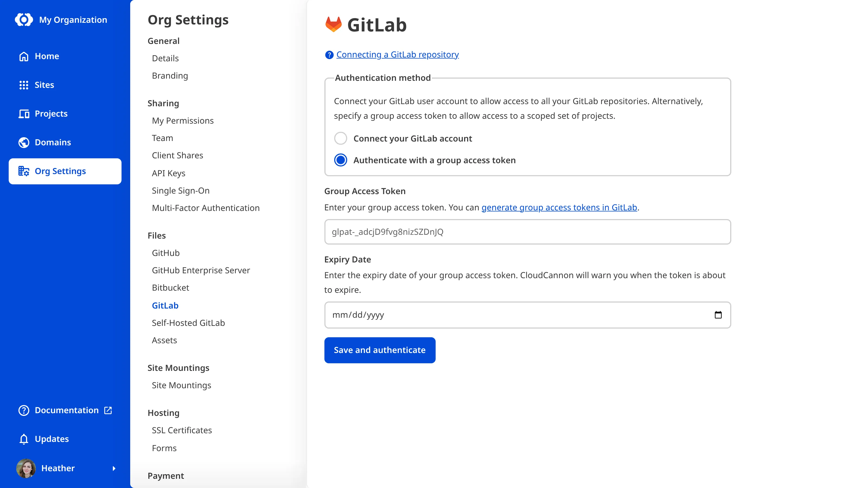Open GitHub under Files

[x=166, y=253]
